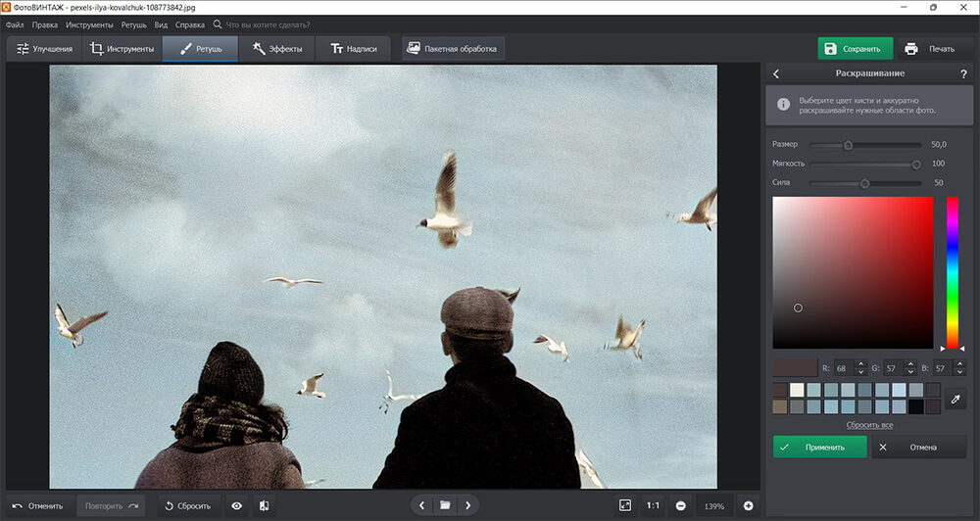Click the Сбросить все link
980x521 pixels.
tap(869, 425)
